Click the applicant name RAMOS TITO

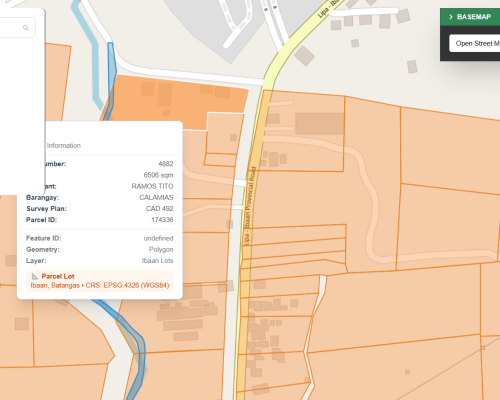point(152,186)
